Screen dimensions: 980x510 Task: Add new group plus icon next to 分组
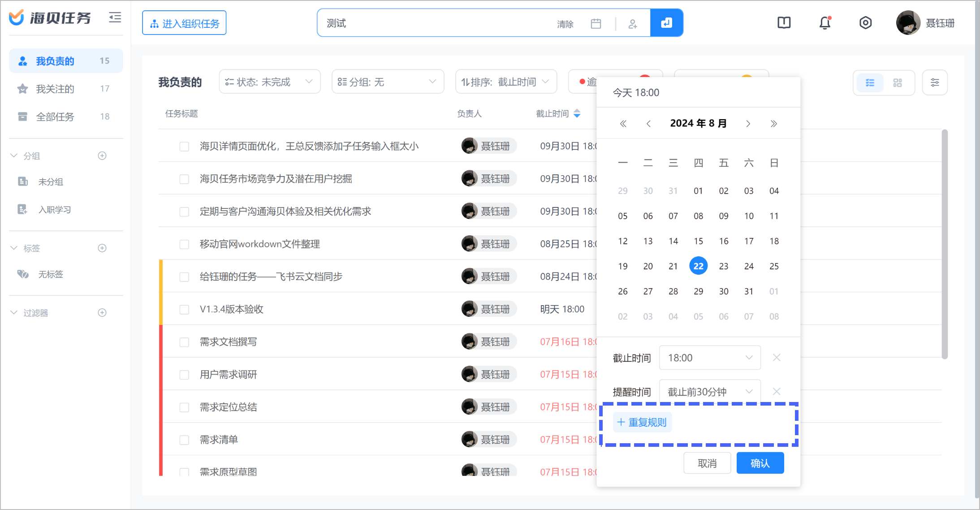tap(102, 156)
